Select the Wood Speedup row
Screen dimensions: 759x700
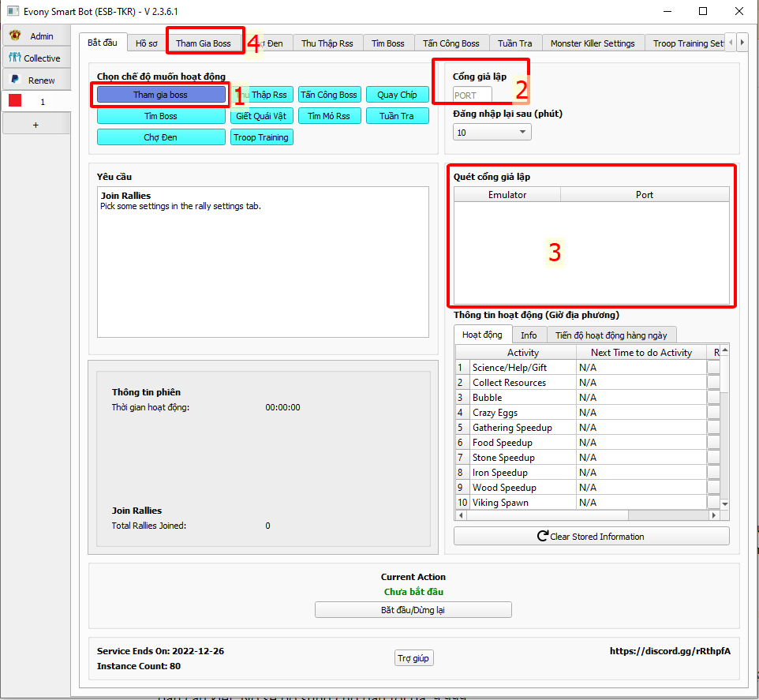pos(588,488)
